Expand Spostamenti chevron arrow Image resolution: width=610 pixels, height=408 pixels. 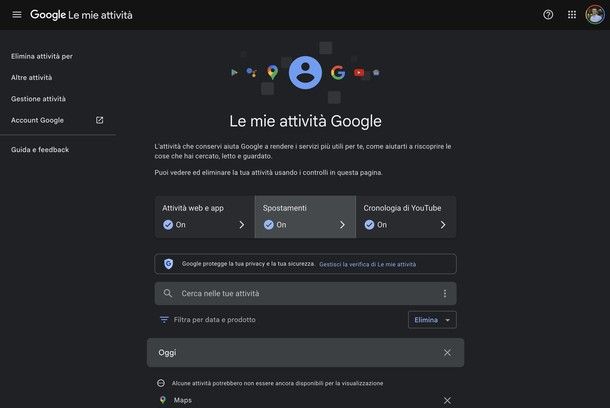click(342, 225)
